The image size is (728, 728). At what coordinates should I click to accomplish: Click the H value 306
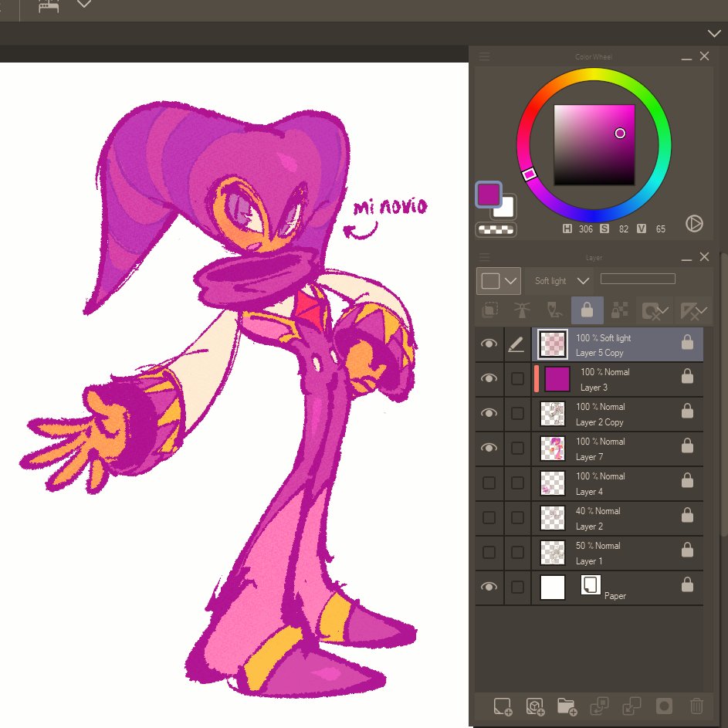coord(585,229)
